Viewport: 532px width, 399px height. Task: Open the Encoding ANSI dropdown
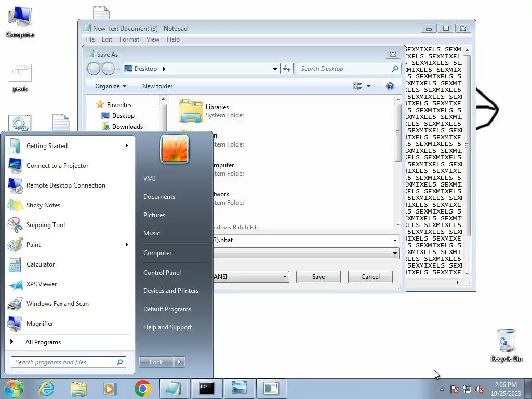pos(251,277)
